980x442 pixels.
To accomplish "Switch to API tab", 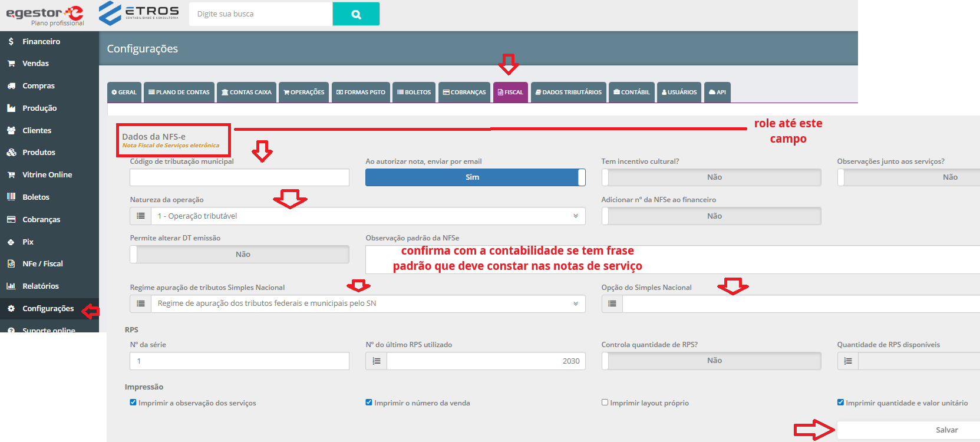I will [x=717, y=92].
